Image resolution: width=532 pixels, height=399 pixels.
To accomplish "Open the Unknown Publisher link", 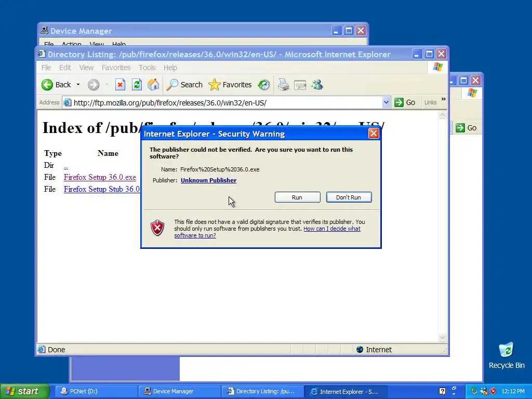I will (208, 180).
